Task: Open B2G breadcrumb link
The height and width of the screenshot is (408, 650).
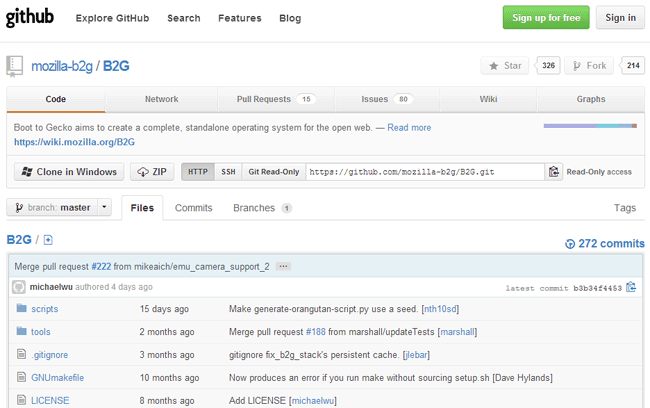Action: click(19, 240)
